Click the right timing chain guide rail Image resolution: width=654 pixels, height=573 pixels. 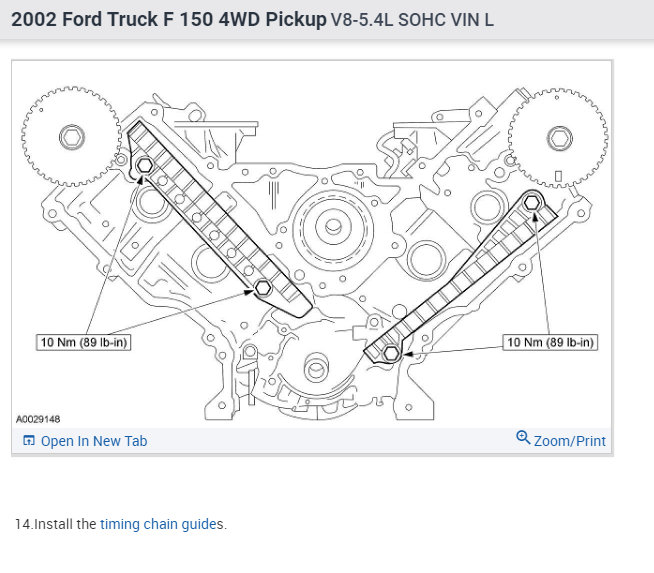point(463,275)
